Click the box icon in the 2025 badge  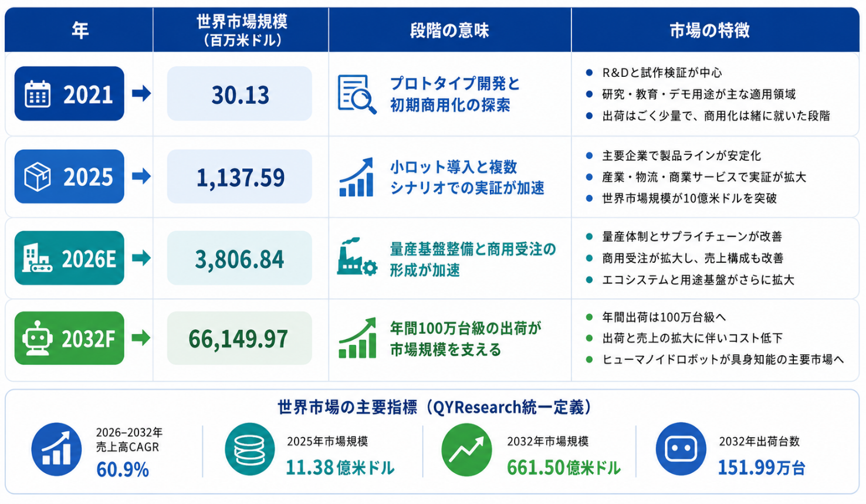38,177
